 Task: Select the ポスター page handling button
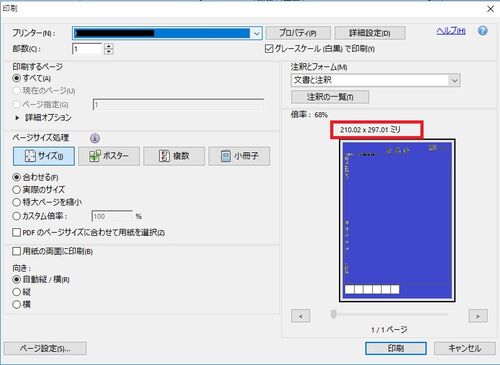(109, 156)
